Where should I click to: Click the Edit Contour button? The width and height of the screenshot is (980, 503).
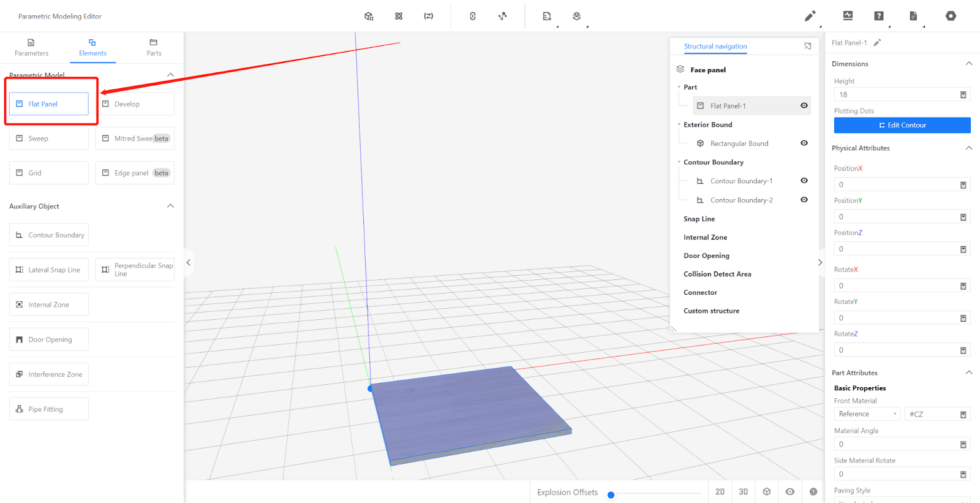[902, 125]
